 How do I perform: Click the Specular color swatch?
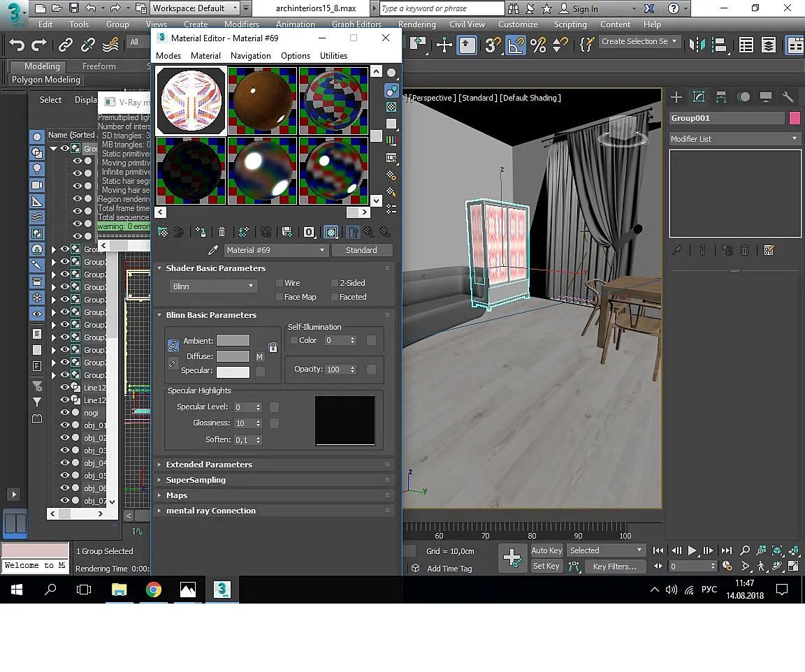(x=233, y=372)
